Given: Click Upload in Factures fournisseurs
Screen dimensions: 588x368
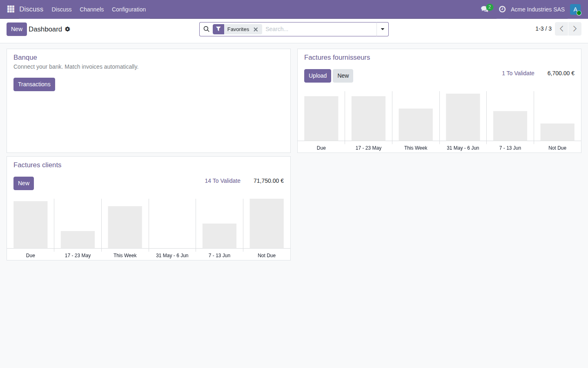Looking at the screenshot, I should pos(318,76).
